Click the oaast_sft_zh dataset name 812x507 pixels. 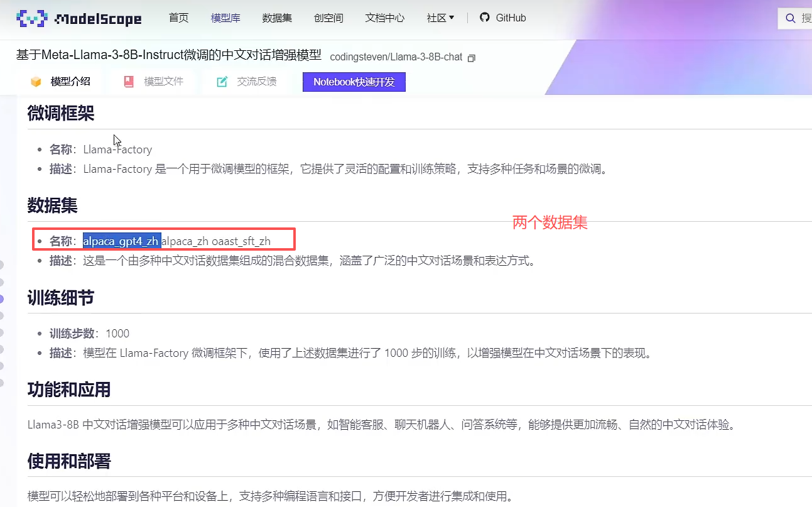[x=241, y=241]
